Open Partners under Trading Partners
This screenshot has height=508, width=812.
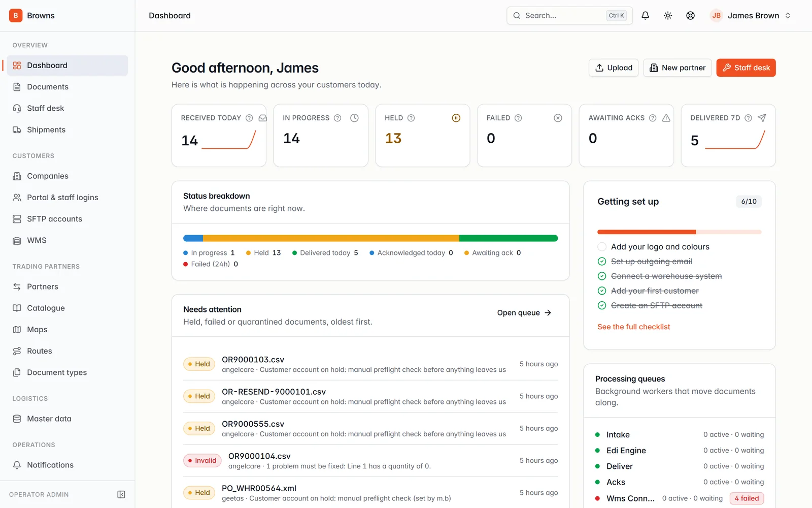coord(67,287)
